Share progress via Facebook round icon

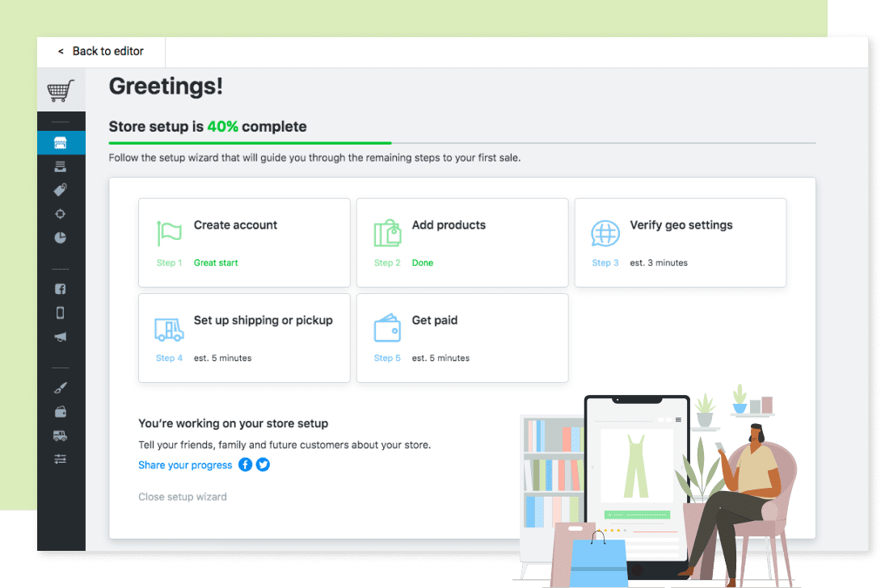tap(245, 464)
